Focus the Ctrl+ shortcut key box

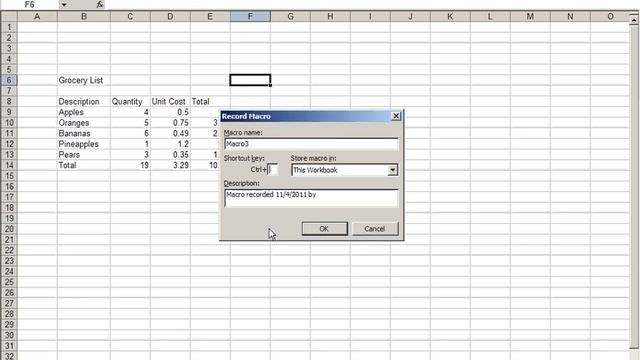coord(273,169)
